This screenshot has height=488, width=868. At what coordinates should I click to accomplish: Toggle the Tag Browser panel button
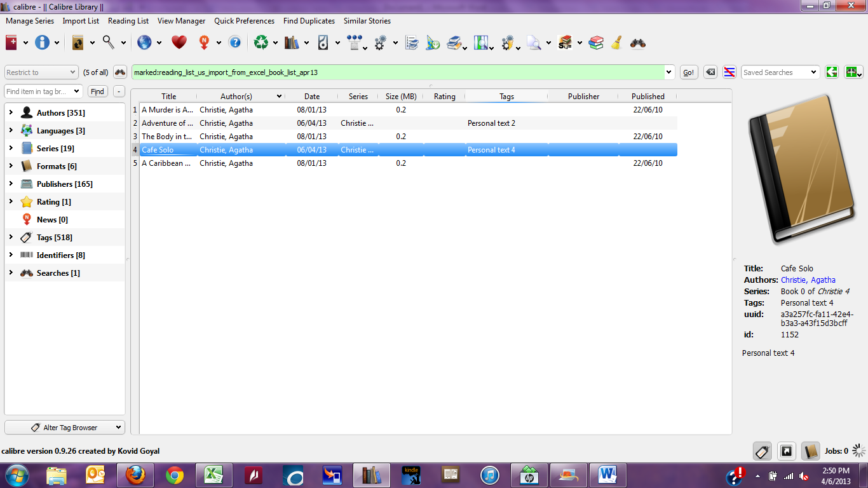pyautogui.click(x=763, y=451)
